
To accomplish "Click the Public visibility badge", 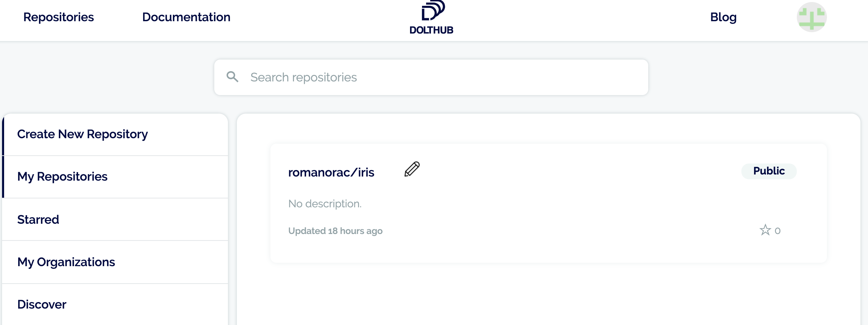I will click(x=769, y=171).
